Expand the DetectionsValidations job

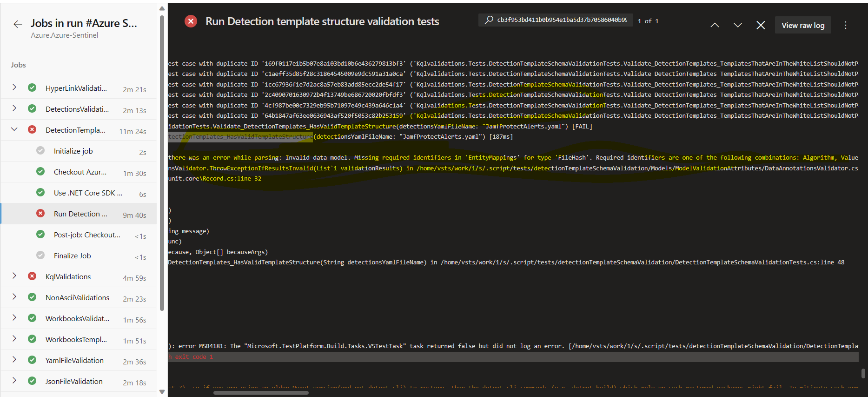(x=14, y=108)
